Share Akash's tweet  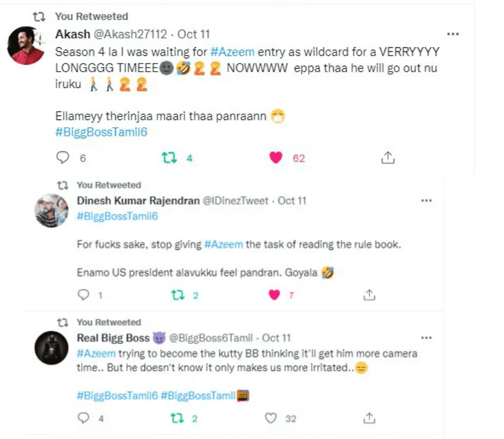(x=388, y=158)
